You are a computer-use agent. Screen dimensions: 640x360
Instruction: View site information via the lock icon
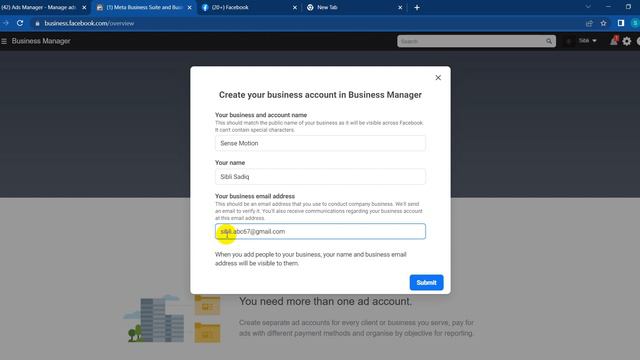tap(38, 23)
